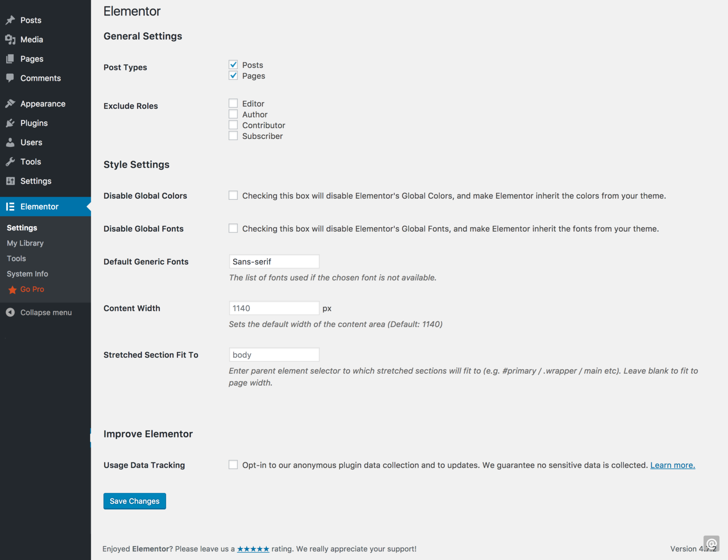Click the Elementor sidebar icon
Screen dimensions: 728x560
10,207
